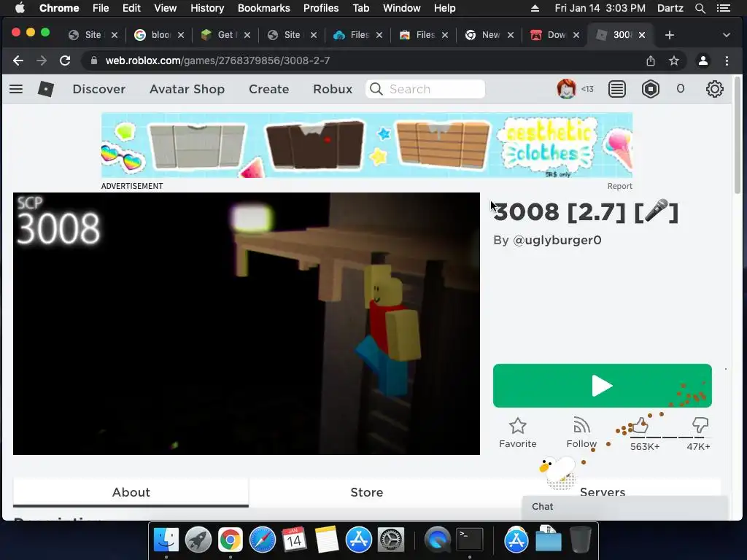
Task: Open creator @uglyburger0 profile
Action: [x=557, y=240]
